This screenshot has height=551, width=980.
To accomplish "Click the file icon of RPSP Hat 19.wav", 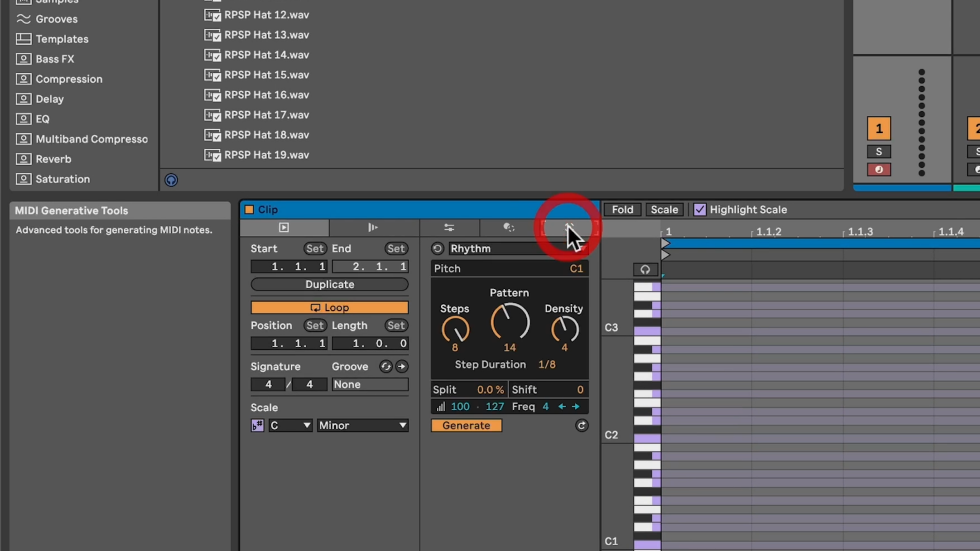I will click(x=212, y=155).
